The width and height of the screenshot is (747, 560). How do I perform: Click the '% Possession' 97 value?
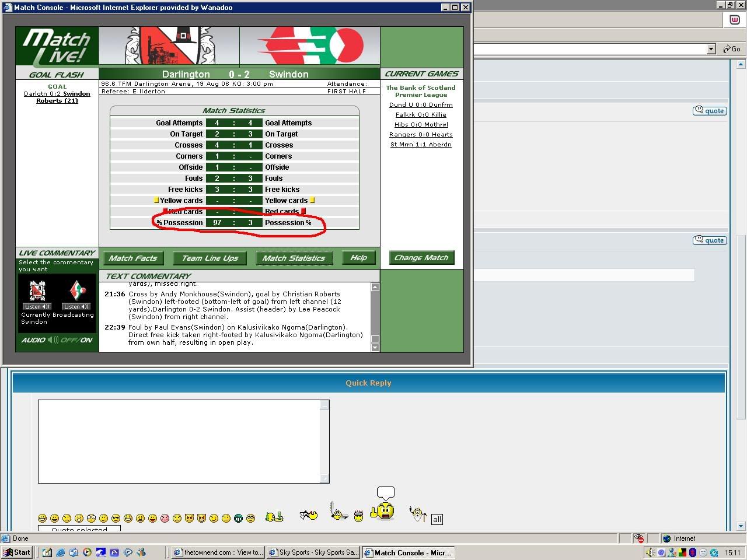(x=217, y=223)
